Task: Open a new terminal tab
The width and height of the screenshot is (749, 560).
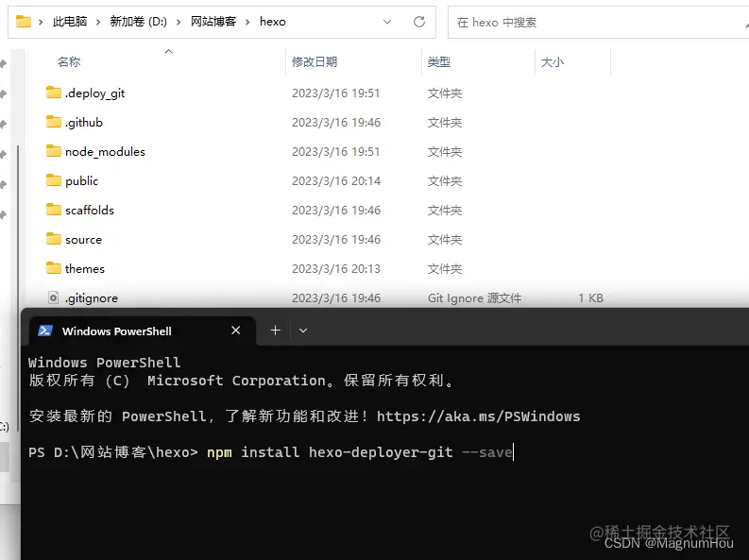Action: [x=275, y=331]
